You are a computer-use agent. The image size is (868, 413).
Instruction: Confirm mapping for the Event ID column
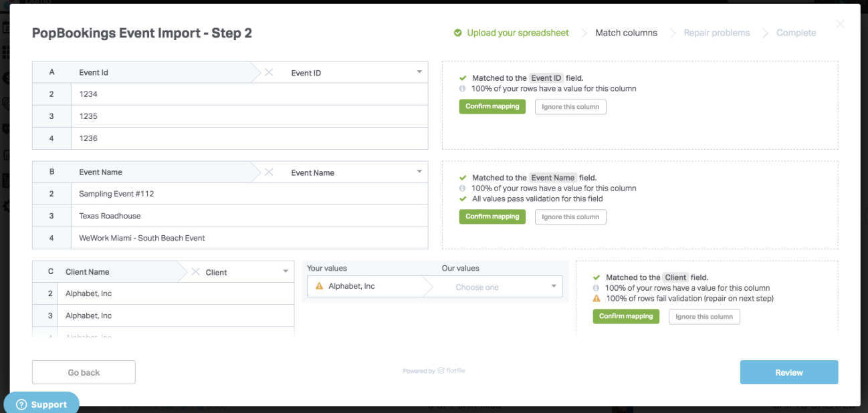tap(492, 107)
